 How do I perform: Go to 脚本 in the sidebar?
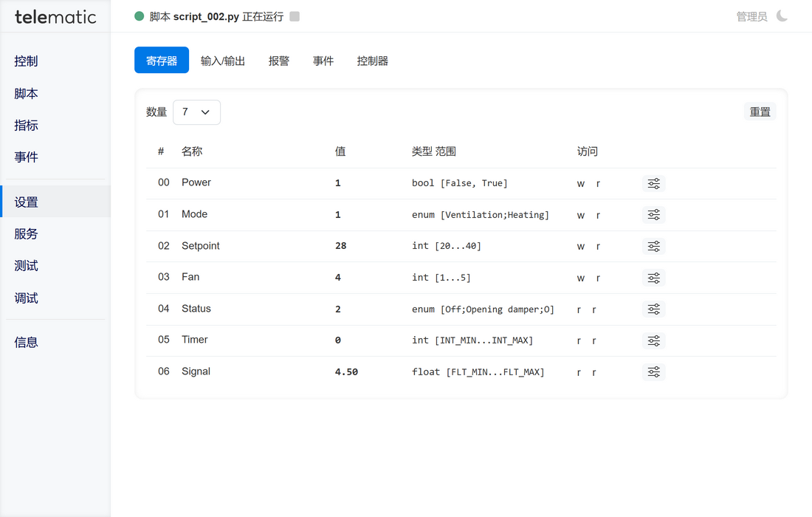(27, 94)
